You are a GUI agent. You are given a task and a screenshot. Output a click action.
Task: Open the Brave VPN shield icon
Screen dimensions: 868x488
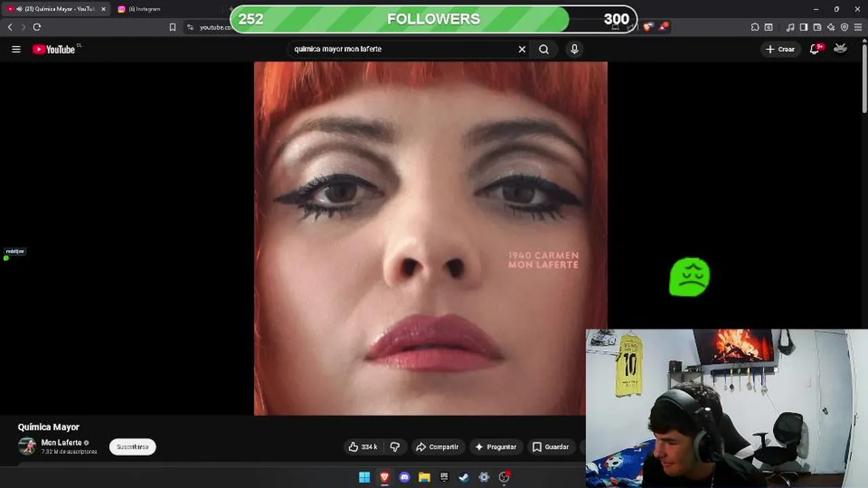click(x=844, y=27)
